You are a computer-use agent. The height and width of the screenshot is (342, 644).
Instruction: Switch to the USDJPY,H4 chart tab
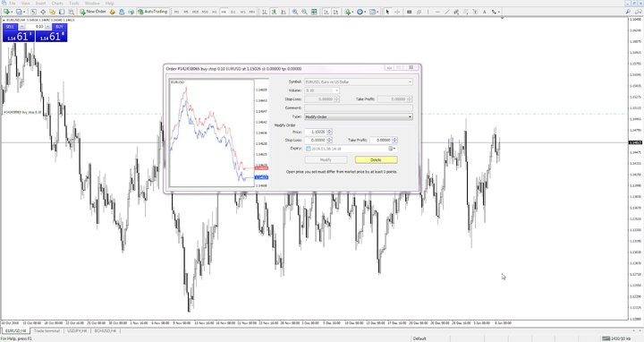(x=77, y=331)
